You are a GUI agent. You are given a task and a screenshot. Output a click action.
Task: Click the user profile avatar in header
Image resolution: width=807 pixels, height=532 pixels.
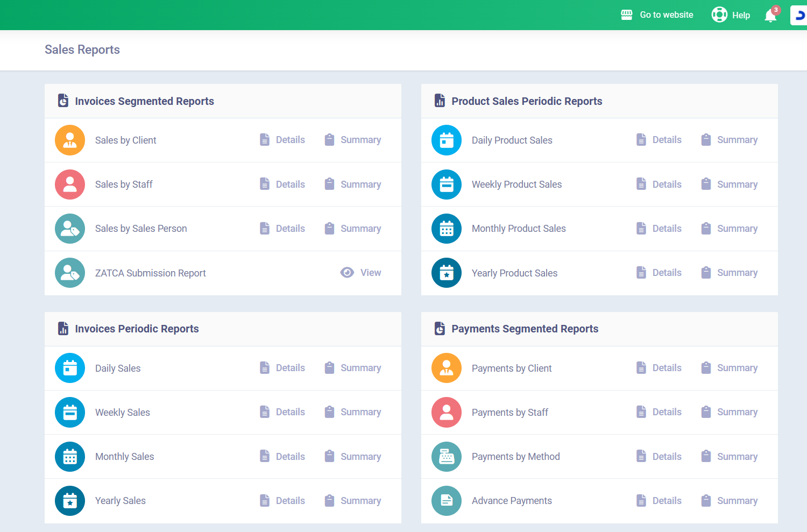coord(799,15)
